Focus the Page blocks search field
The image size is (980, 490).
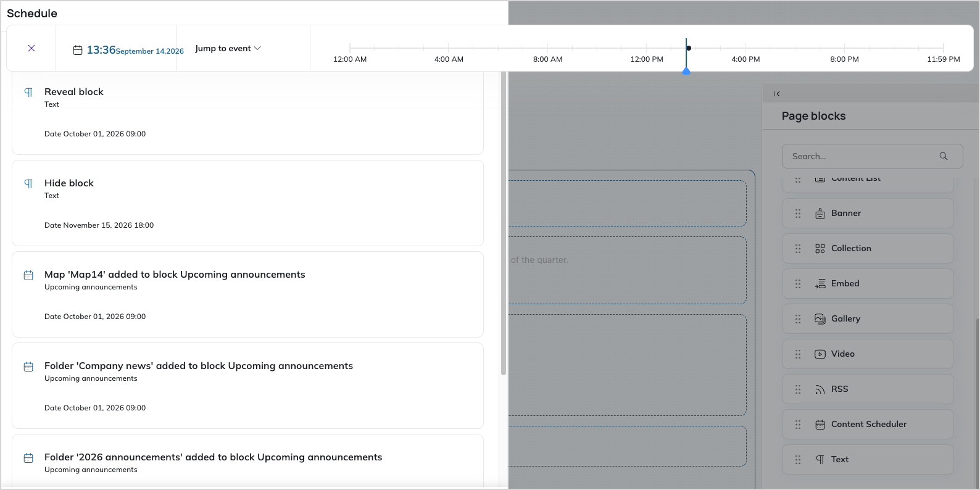(872, 156)
